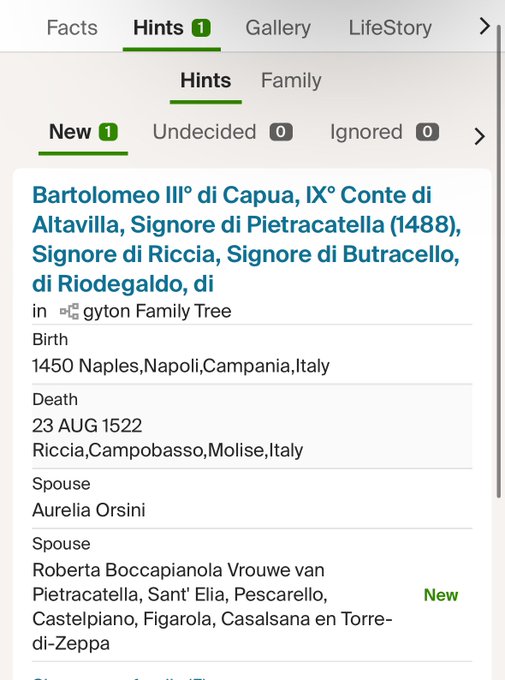The width and height of the screenshot is (505, 680).
Task: Tap the zero count badge next to Undecided
Action: coord(281,132)
